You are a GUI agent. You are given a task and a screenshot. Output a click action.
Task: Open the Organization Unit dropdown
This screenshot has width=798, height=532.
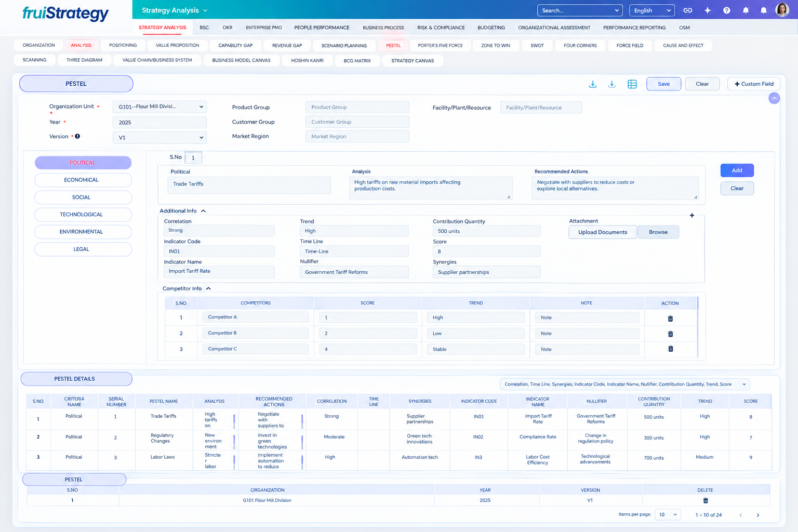coord(159,107)
